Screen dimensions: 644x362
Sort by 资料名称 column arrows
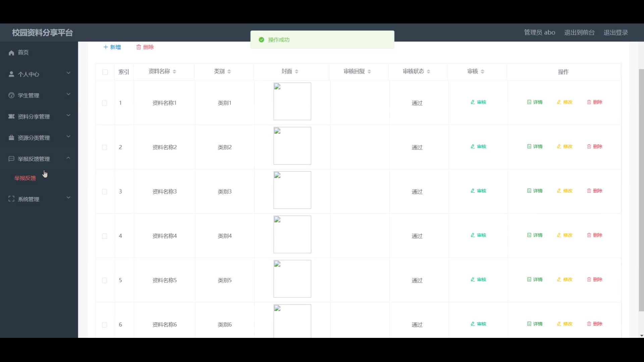point(174,71)
